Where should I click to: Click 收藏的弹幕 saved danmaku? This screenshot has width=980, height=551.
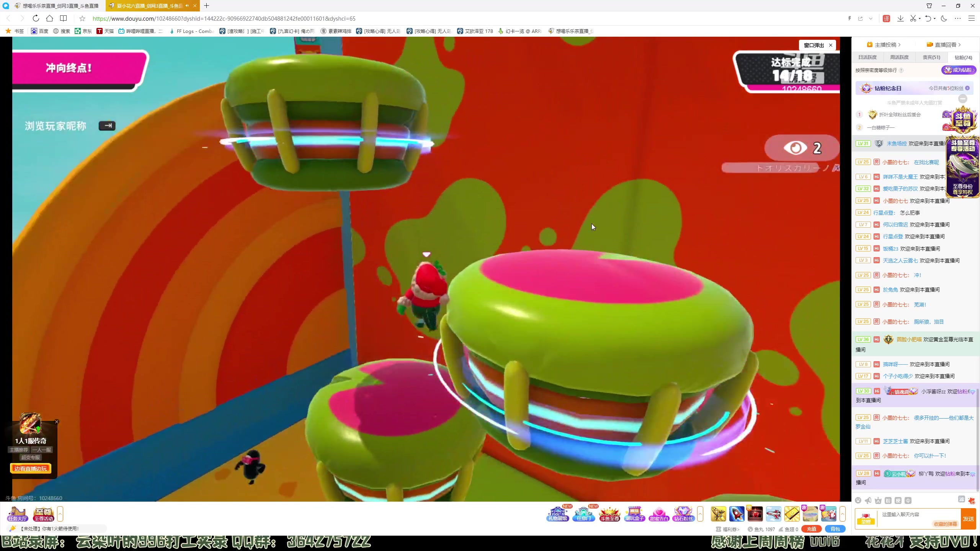tap(945, 524)
